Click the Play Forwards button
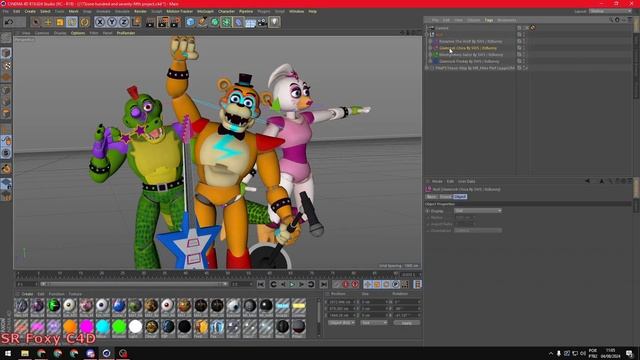The width and height of the screenshot is (640, 360). [292, 284]
